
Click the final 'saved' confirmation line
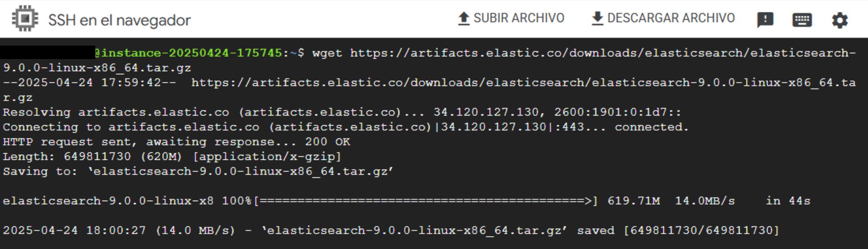[391, 230]
